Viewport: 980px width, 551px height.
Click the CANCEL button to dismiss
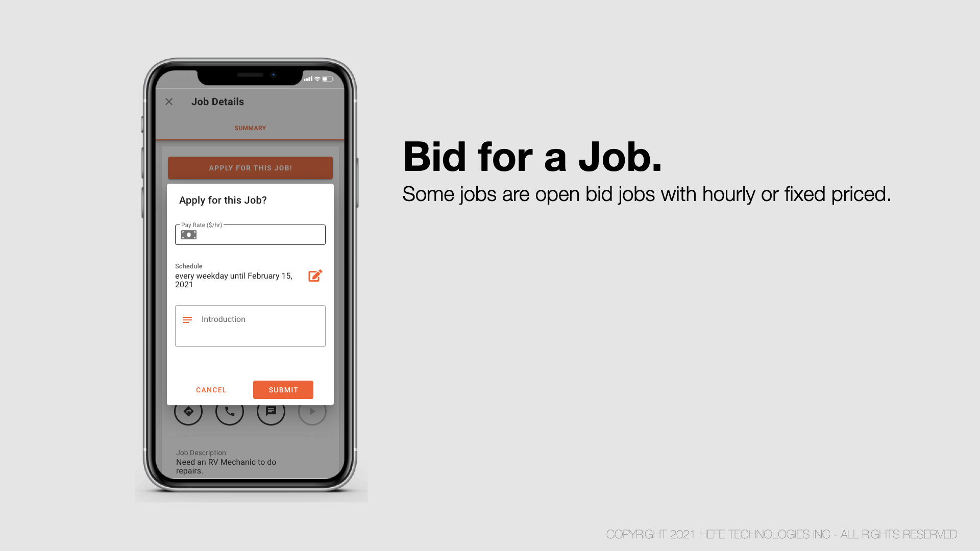pos(211,390)
